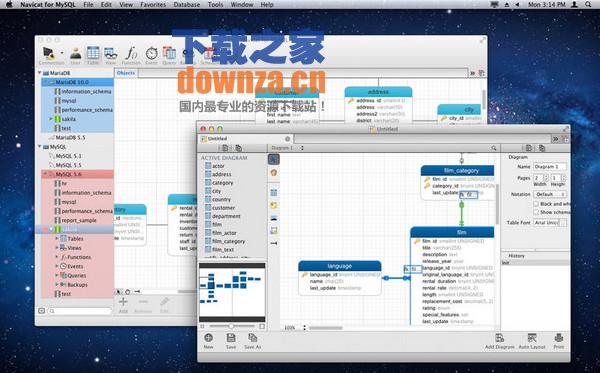Choose the image tool in diagram palette
This screenshot has height=373, width=600.
[x=274, y=218]
